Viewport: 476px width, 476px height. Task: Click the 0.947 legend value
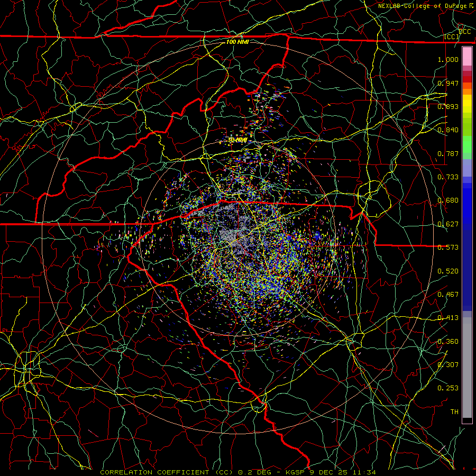pos(448,83)
